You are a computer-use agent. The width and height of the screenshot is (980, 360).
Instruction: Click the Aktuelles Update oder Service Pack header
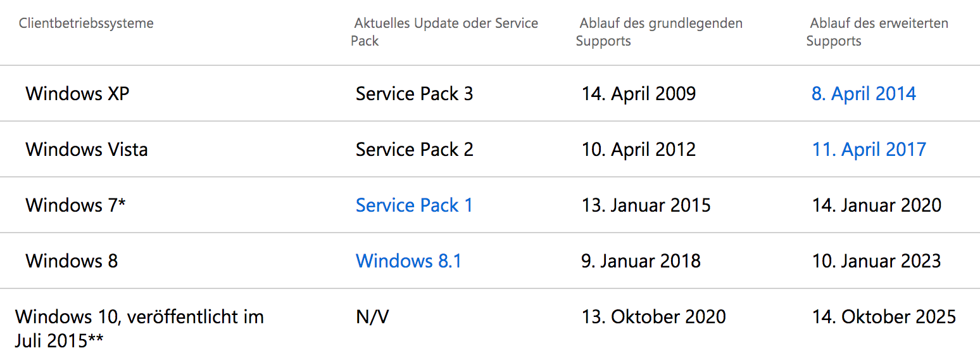point(444,32)
